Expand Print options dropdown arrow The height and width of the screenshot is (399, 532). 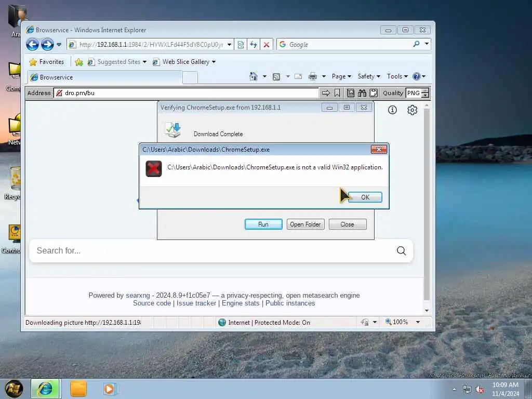pyautogui.click(x=324, y=76)
